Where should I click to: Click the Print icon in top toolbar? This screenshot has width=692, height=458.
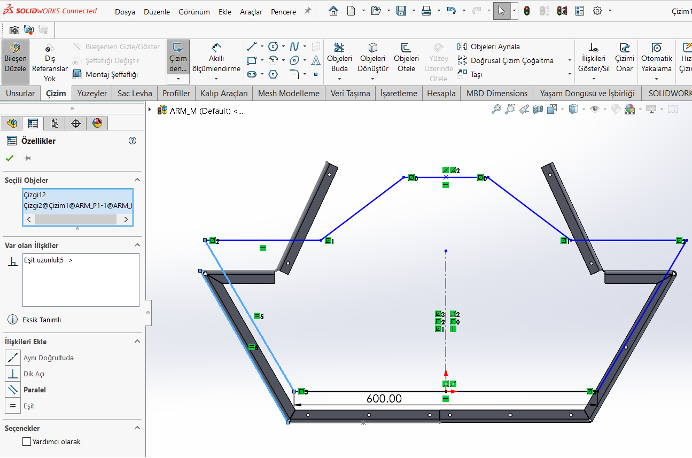pos(426,11)
